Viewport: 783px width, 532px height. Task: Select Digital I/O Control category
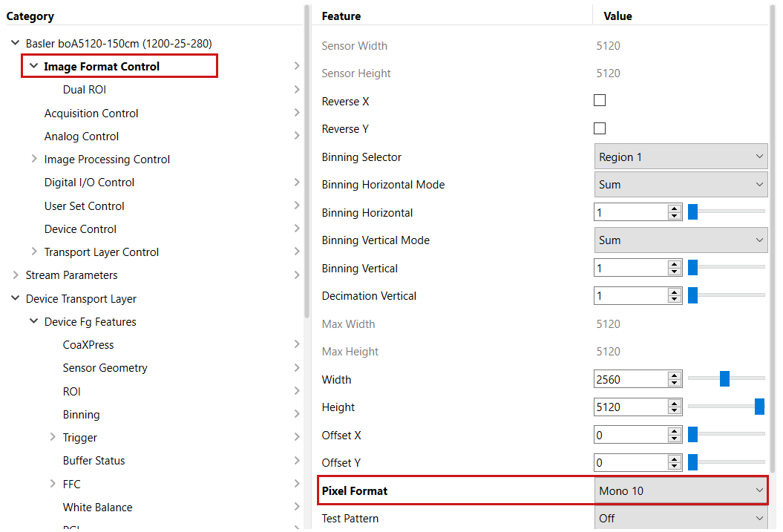(89, 183)
